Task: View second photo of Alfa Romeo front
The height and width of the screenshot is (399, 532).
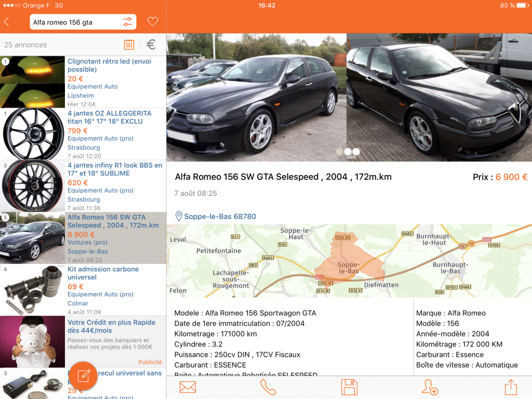Action: [439, 97]
